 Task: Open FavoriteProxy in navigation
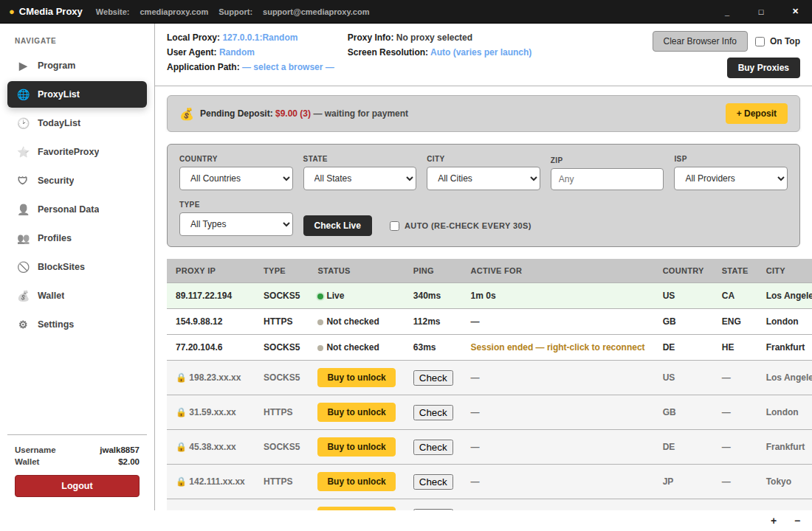point(78,152)
